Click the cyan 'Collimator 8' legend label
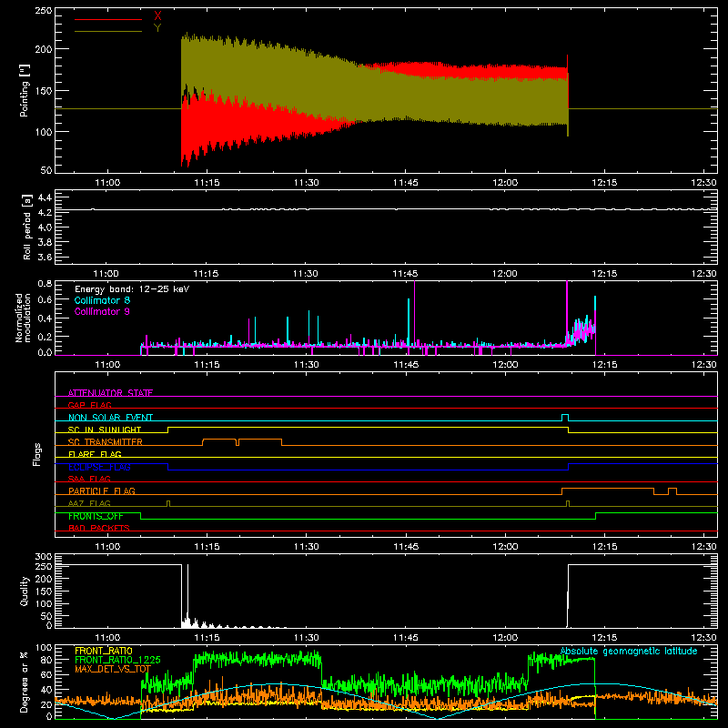 (102, 300)
